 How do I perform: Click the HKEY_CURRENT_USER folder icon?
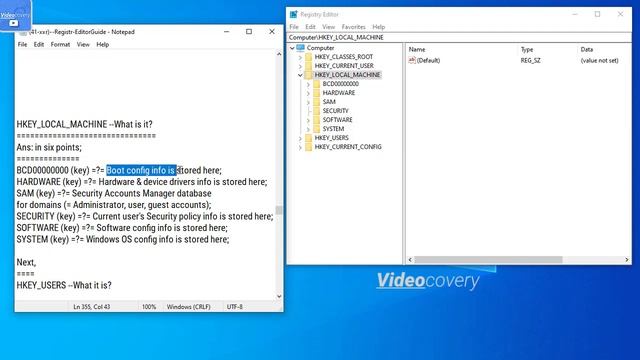point(309,66)
